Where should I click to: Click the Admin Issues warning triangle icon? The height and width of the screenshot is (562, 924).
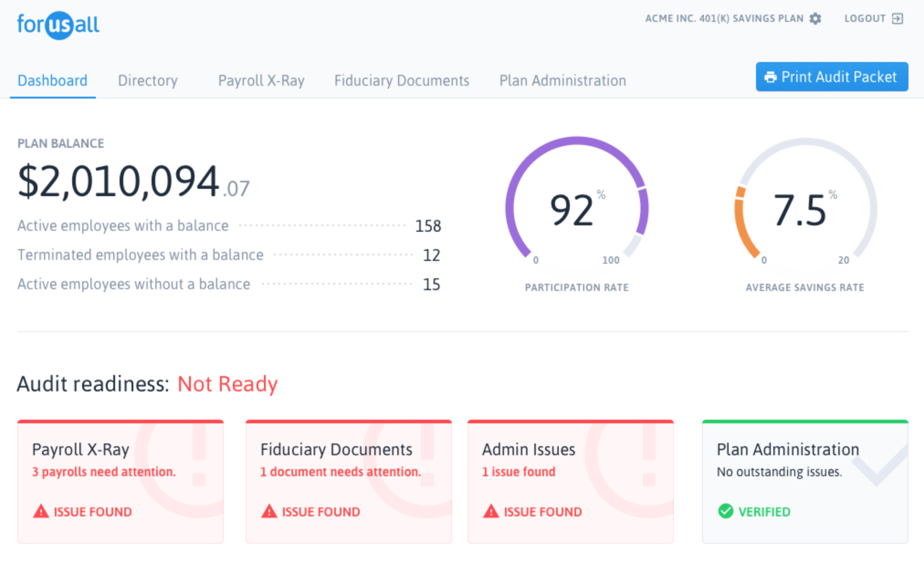(x=491, y=511)
